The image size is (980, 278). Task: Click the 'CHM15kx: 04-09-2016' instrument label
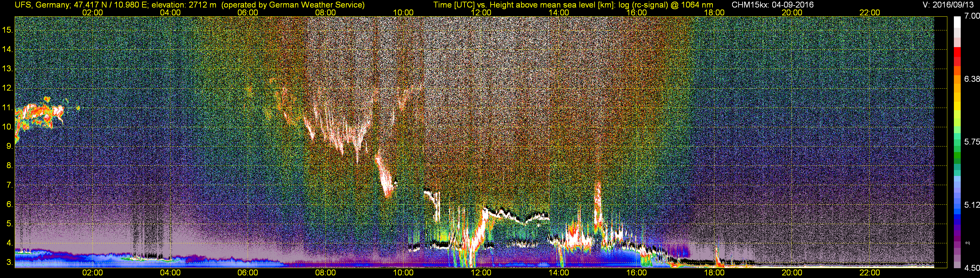772,5
